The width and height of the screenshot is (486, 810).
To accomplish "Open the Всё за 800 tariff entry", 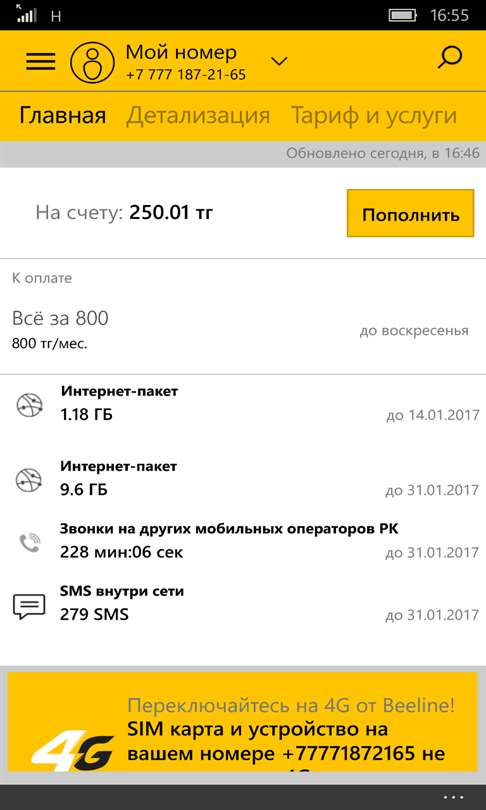I will coord(243,330).
